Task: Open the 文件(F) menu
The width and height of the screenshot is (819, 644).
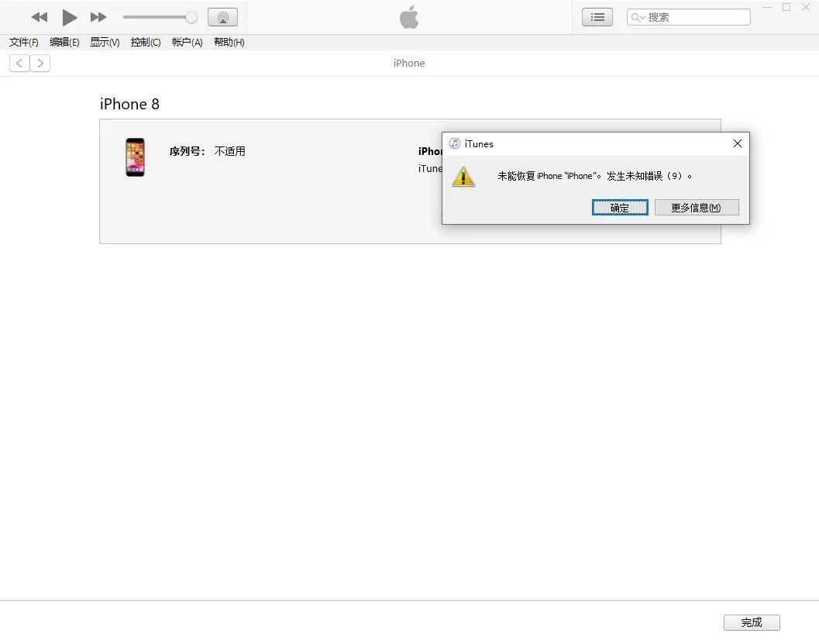Action: pos(23,43)
